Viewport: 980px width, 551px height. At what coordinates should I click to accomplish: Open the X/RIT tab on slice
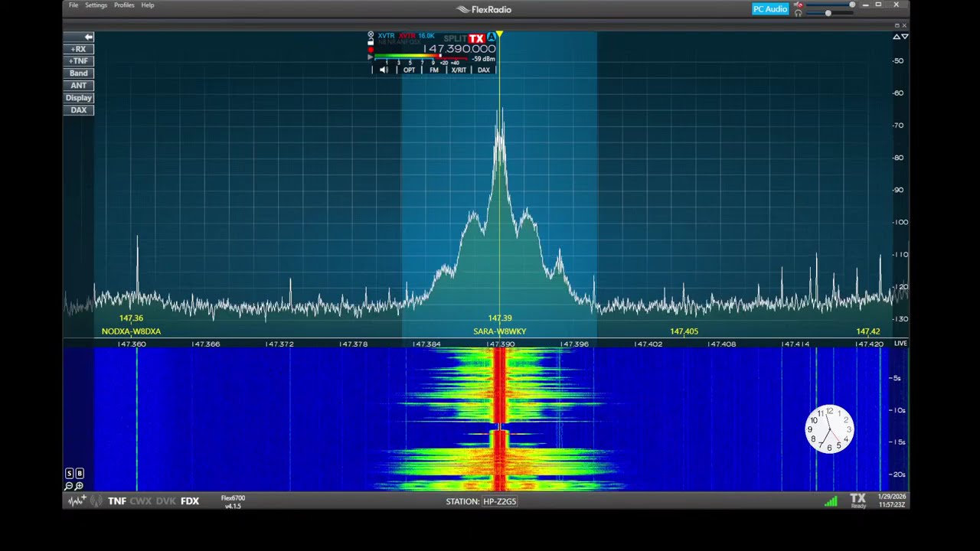pyautogui.click(x=459, y=70)
